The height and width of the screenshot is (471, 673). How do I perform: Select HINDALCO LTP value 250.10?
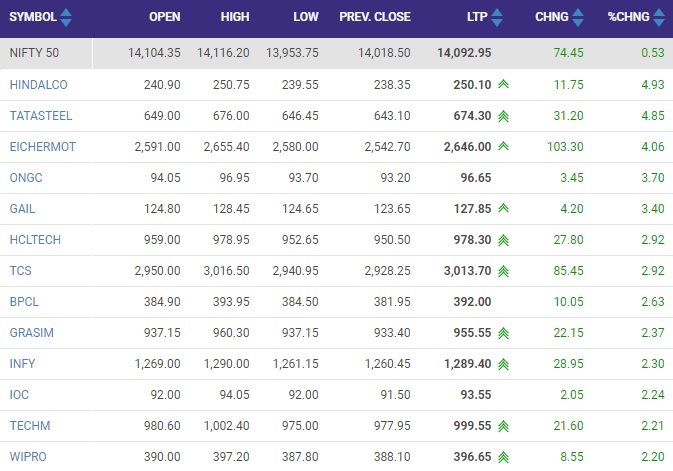click(473, 85)
